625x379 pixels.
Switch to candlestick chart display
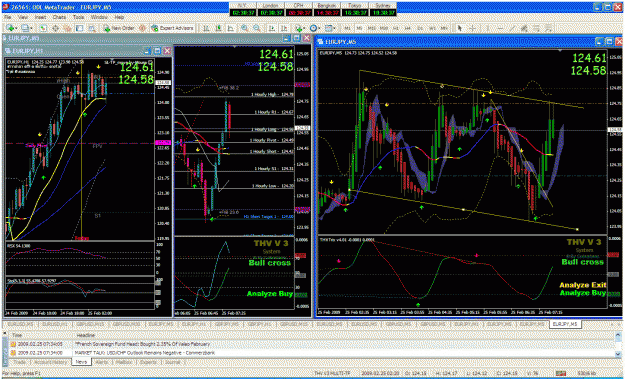pyautogui.click(x=218, y=28)
